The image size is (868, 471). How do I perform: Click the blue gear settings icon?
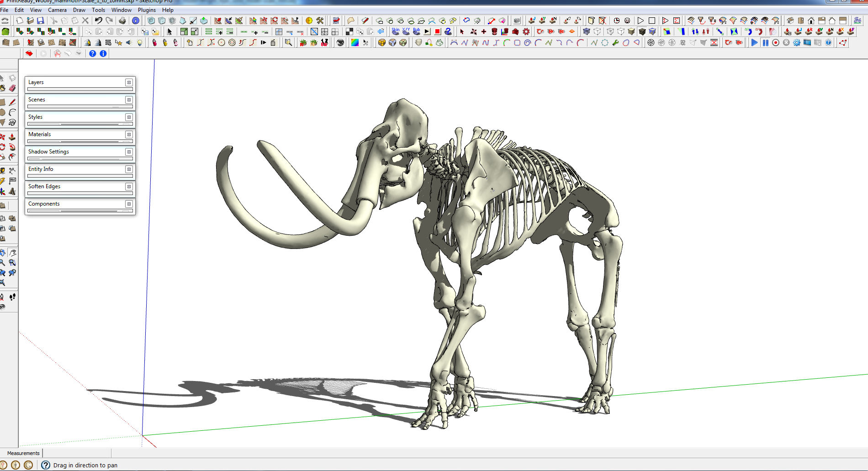797,42
